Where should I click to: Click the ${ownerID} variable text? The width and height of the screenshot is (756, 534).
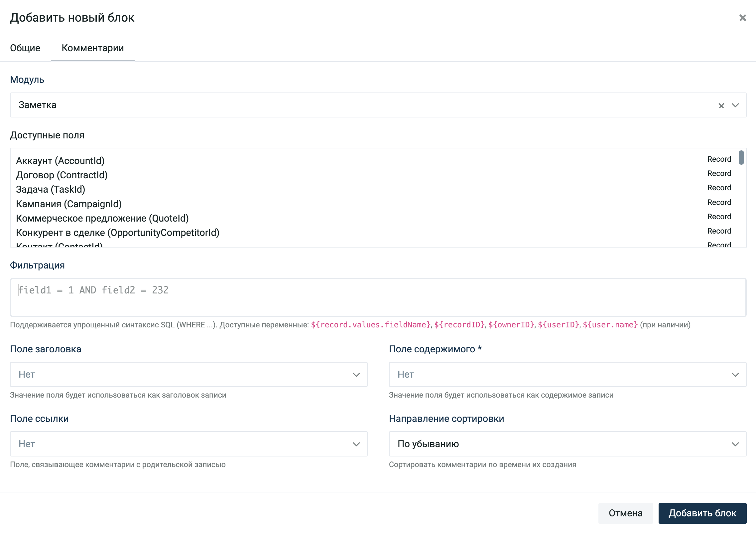pos(511,325)
